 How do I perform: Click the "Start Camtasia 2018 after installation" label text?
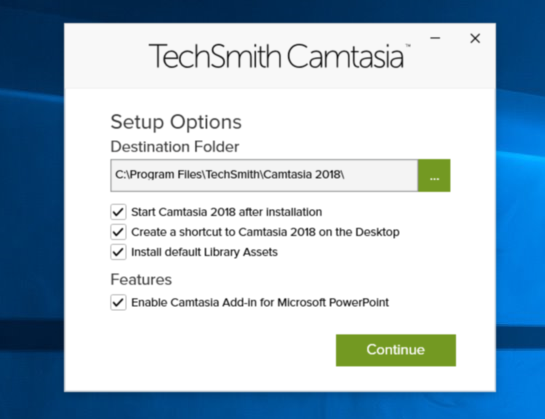point(227,212)
